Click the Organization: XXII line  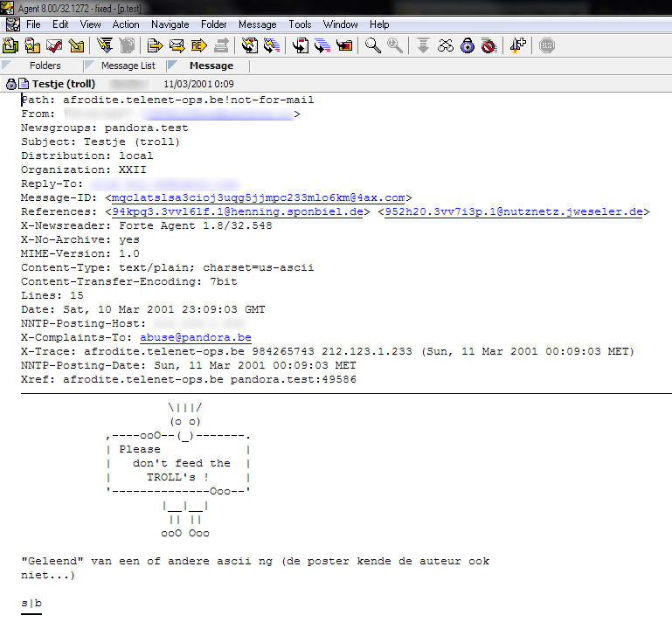(x=84, y=170)
